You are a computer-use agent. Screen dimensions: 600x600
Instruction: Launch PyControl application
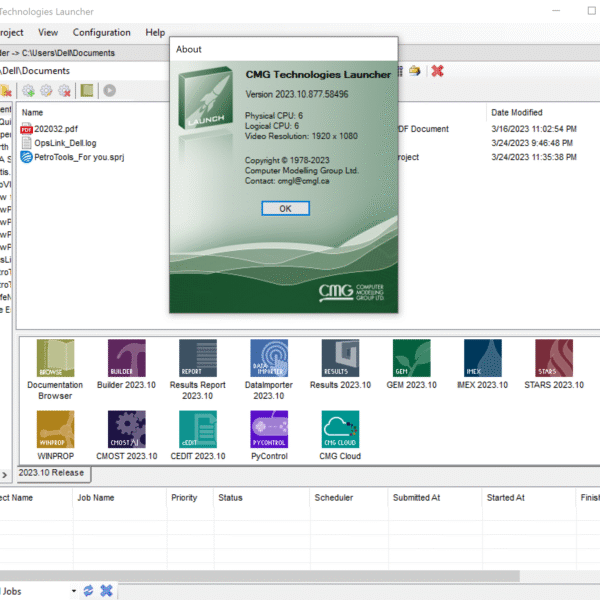(269, 429)
